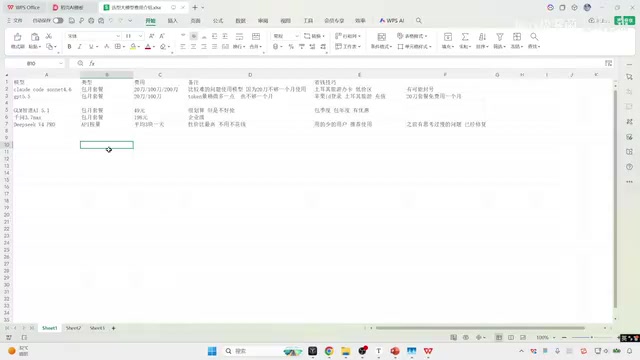This screenshot has height=360, width=640.
Task: Click the Find magnifier icon in the ribbon
Action: (x=534, y=37)
